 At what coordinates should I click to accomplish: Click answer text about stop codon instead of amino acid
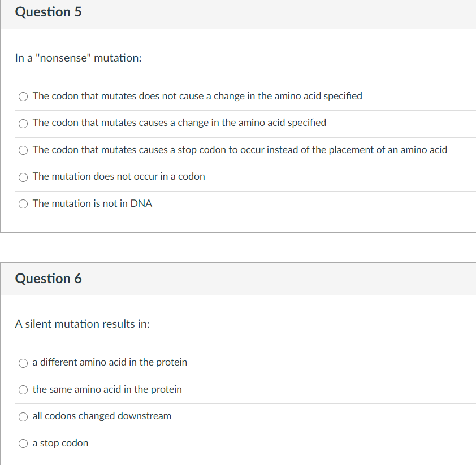coord(240,150)
